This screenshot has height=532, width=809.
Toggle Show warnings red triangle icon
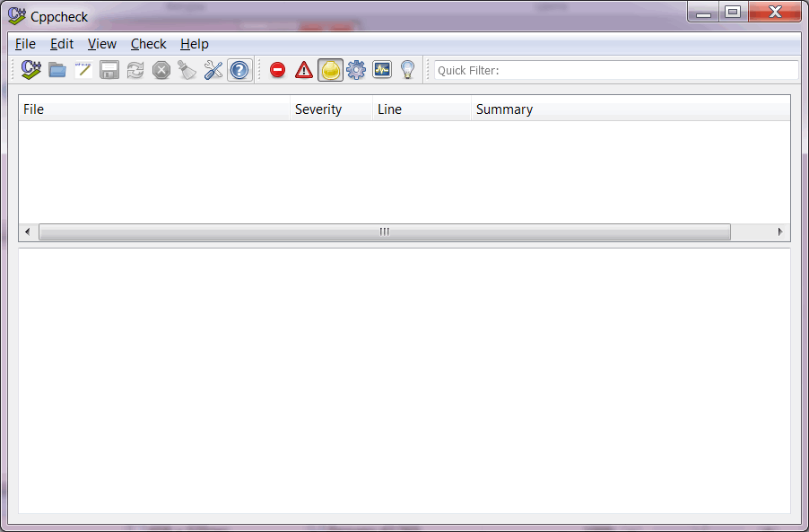tap(304, 70)
